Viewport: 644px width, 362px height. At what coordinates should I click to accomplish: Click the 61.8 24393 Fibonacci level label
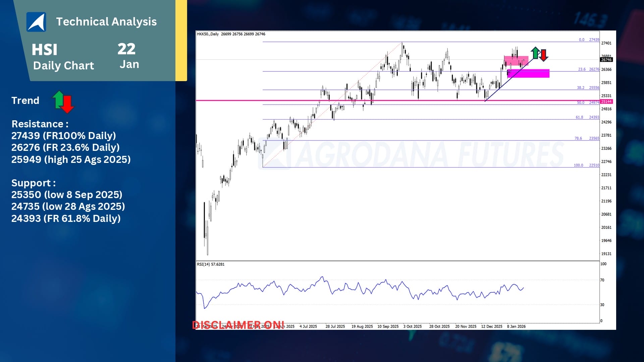click(587, 117)
